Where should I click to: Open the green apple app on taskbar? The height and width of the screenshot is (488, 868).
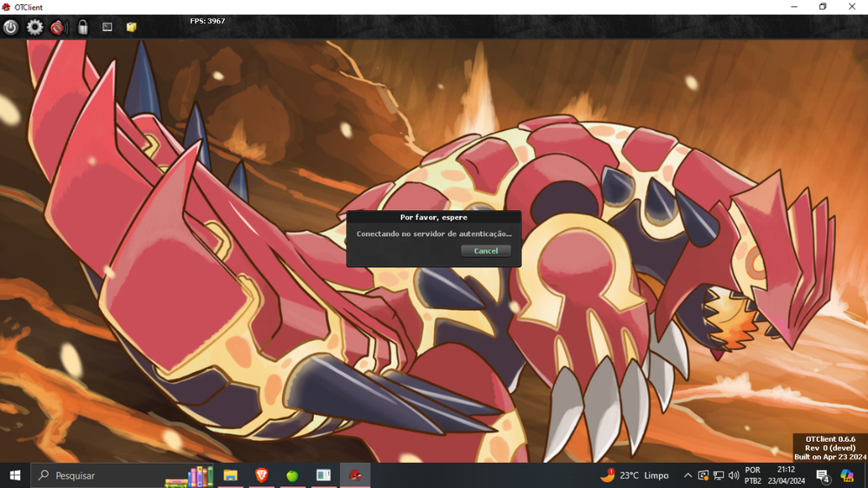[x=293, y=475]
